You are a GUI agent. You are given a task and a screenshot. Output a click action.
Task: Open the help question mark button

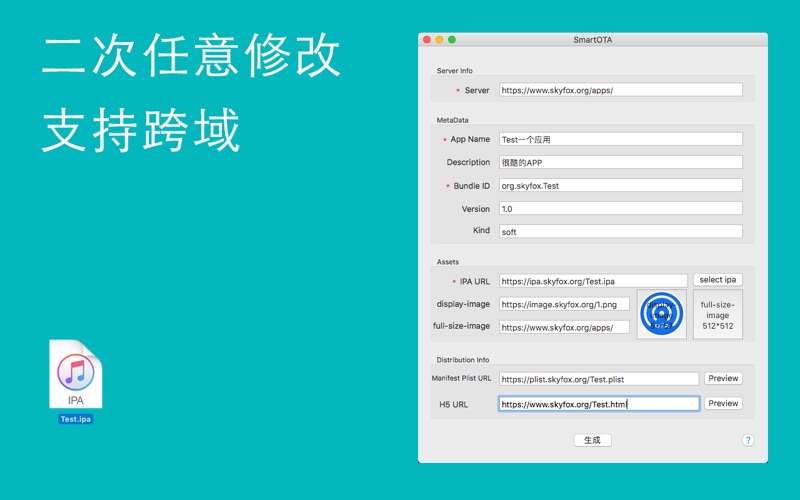pyautogui.click(x=747, y=440)
